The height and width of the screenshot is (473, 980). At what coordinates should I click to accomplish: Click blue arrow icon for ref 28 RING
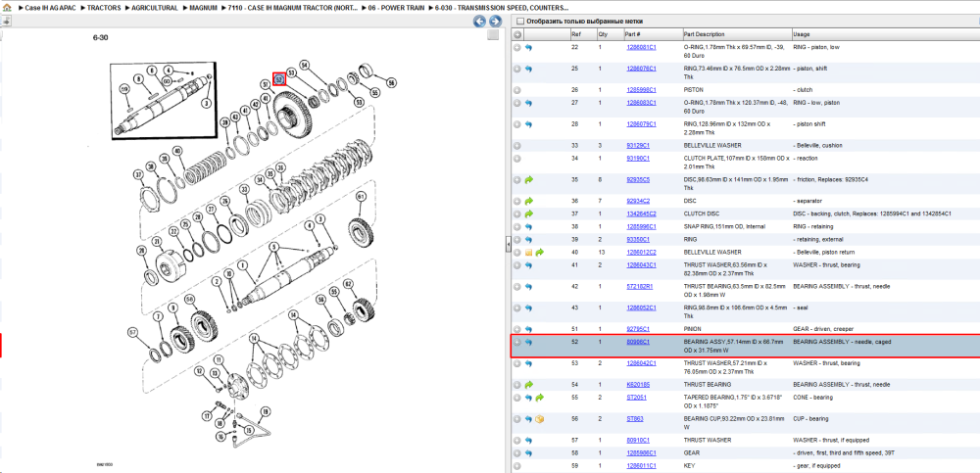pos(529,123)
